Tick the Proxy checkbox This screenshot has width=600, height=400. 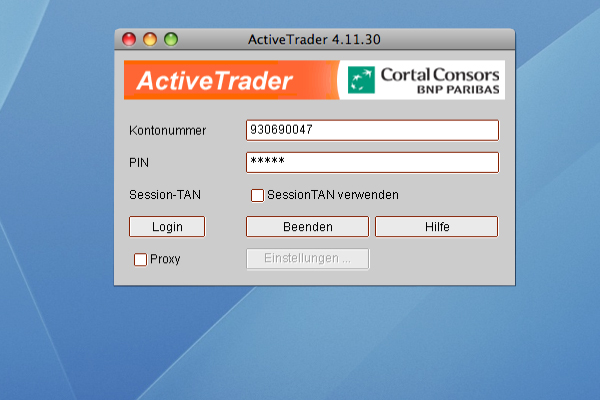click(140, 260)
